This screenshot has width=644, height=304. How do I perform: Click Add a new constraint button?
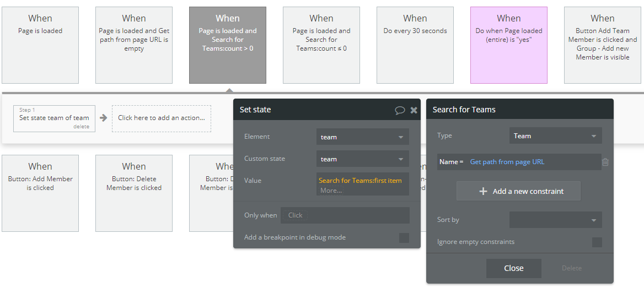pos(518,191)
